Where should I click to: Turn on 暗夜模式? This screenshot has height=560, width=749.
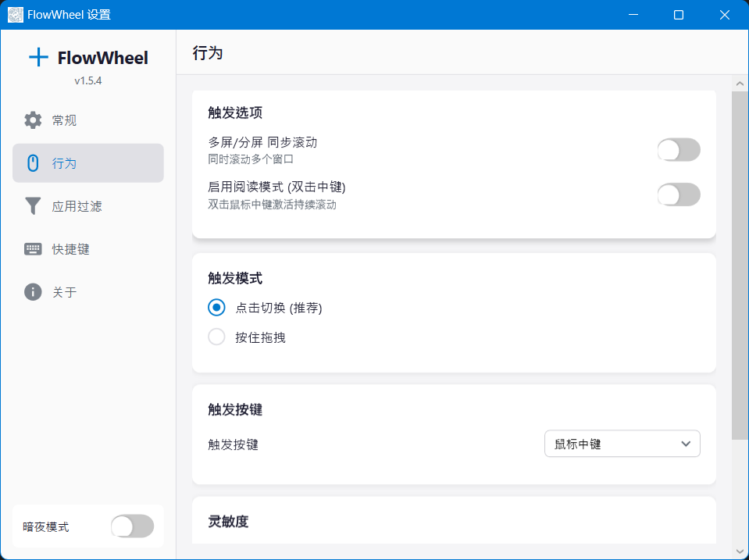coord(131,526)
